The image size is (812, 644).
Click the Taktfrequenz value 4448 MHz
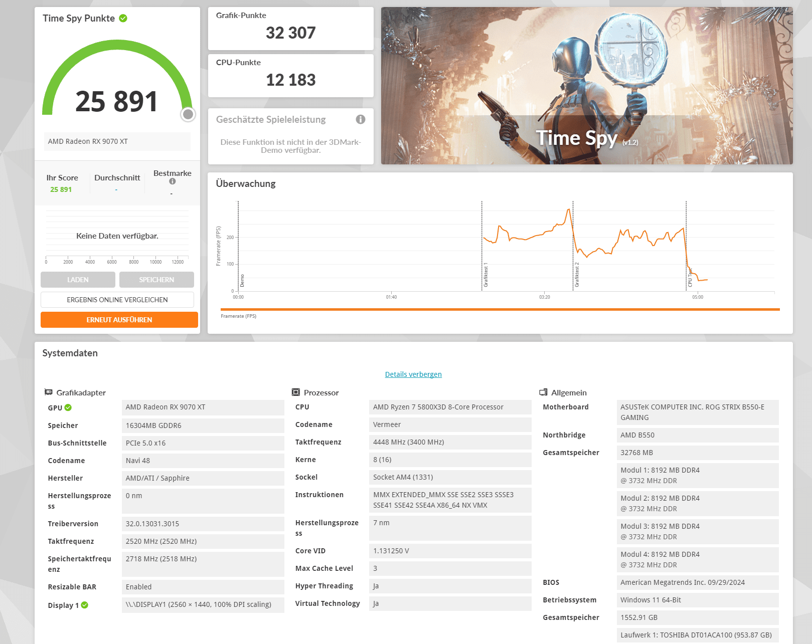[x=450, y=442]
